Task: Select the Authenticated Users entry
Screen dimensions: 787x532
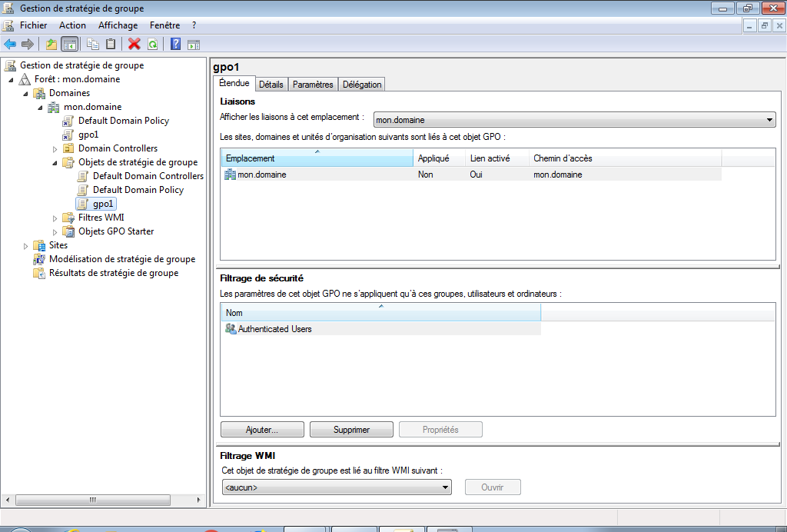Action: [x=381, y=329]
